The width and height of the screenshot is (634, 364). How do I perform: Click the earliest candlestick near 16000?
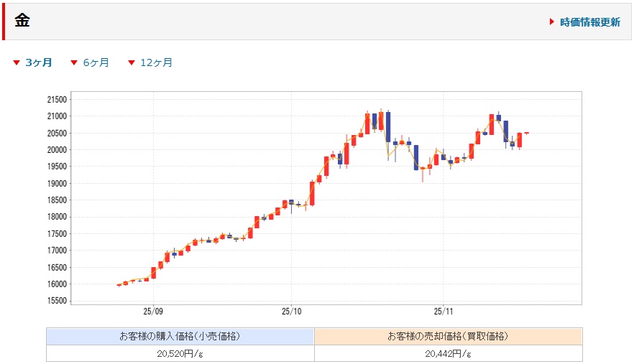click(119, 285)
